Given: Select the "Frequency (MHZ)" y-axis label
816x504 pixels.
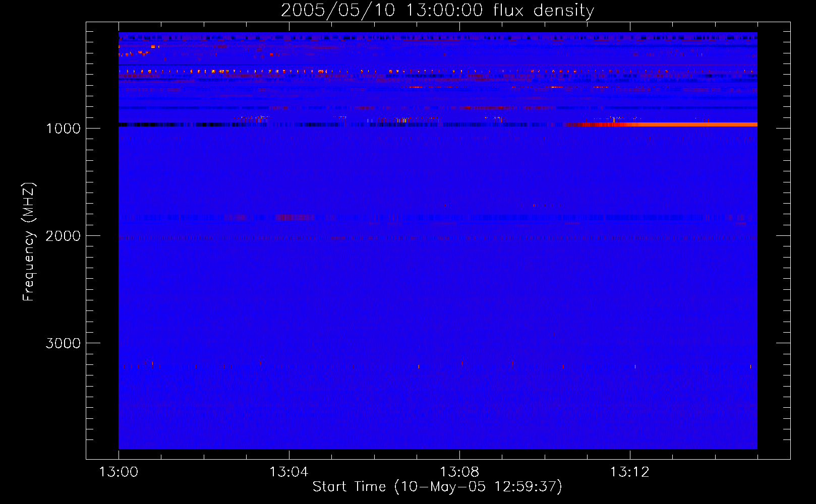Looking at the screenshot, I should click(29, 242).
